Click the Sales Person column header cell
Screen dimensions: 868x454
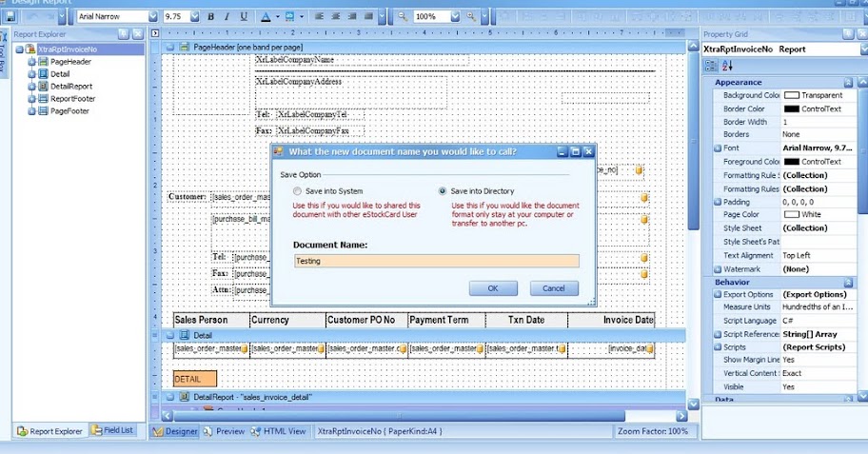(x=211, y=320)
